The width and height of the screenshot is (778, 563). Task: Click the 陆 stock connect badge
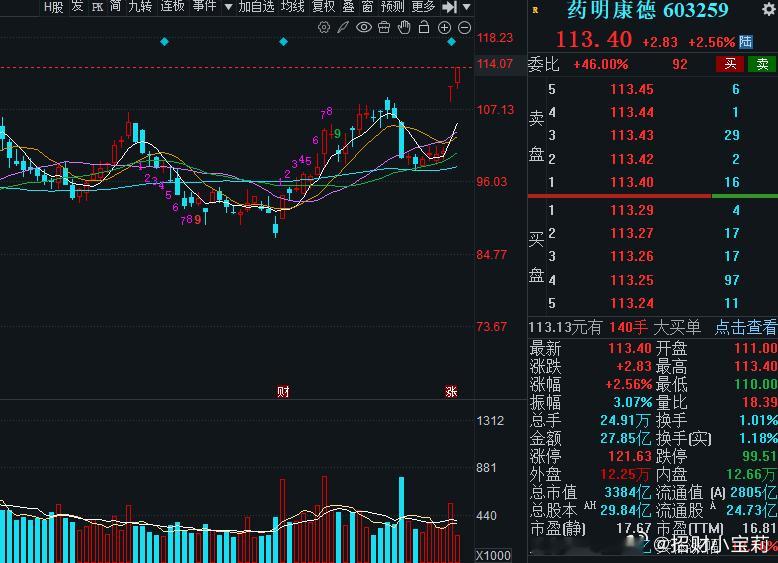click(x=745, y=42)
